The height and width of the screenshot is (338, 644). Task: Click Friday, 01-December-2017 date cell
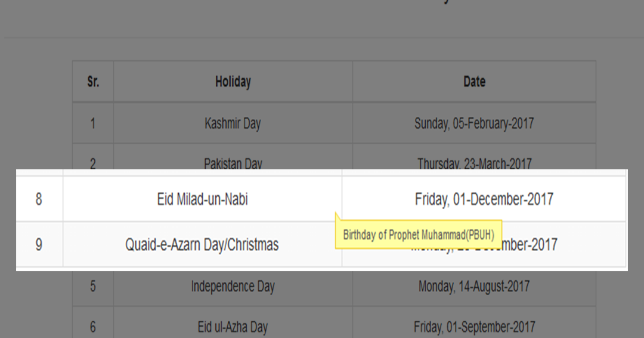pos(484,199)
